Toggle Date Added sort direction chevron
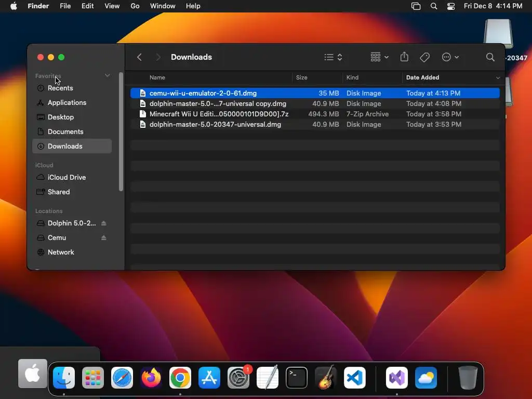Viewport: 532px width, 399px height. (x=498, y=78)
